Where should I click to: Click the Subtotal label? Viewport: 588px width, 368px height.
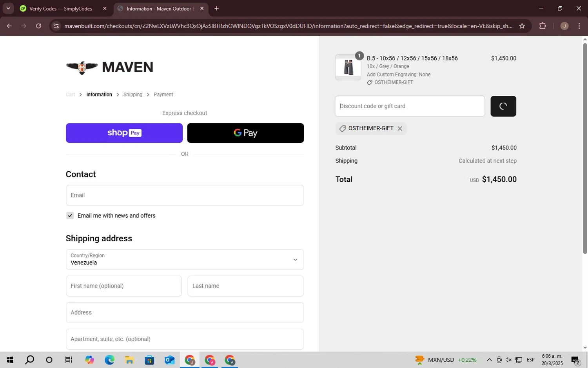pyautogui.click(x=346, y=148)
